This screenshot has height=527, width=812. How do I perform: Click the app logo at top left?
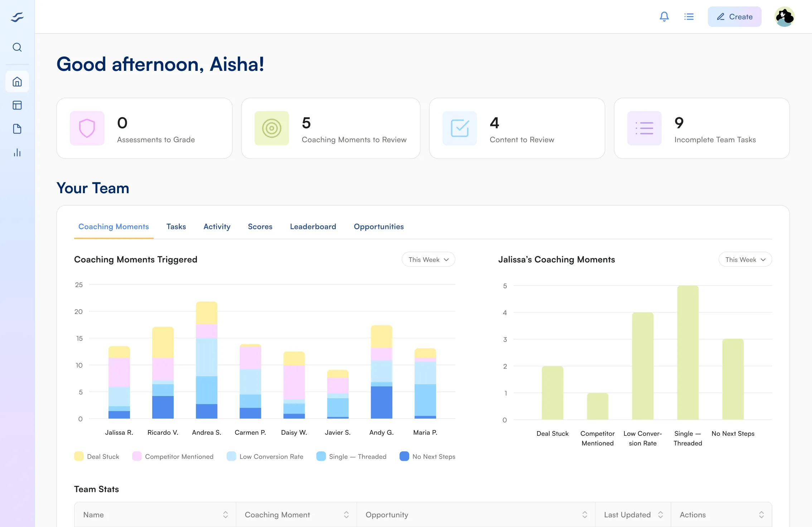(x=17, y=16)
